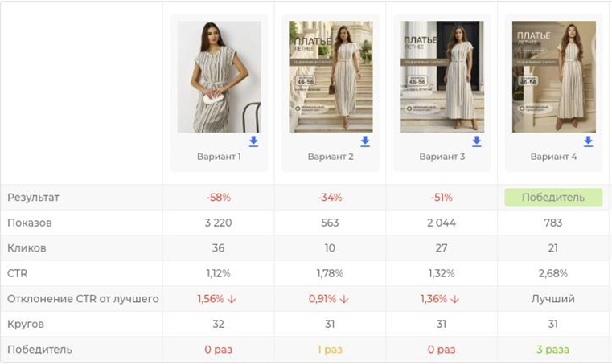Download the Вариант 4 image
Image resolution: width=612 pixels, height=364 pixels.
588,141
